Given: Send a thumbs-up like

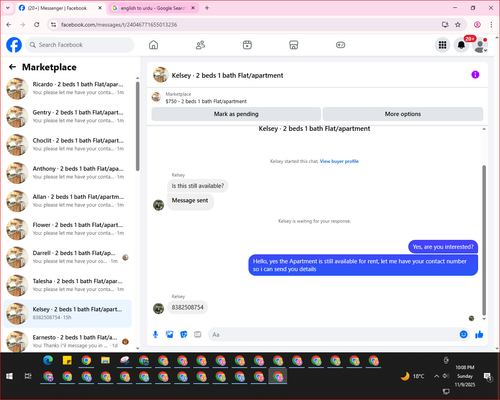Looking at the screenshot, I should pos(479,334).
